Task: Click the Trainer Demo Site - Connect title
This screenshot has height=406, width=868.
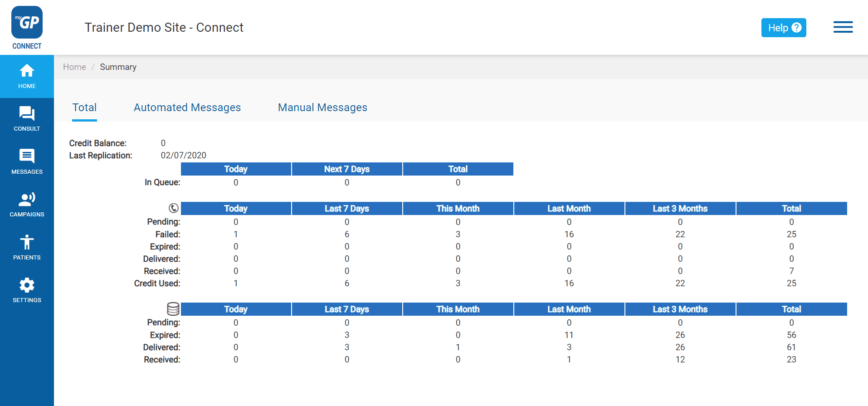Action: 164,28
